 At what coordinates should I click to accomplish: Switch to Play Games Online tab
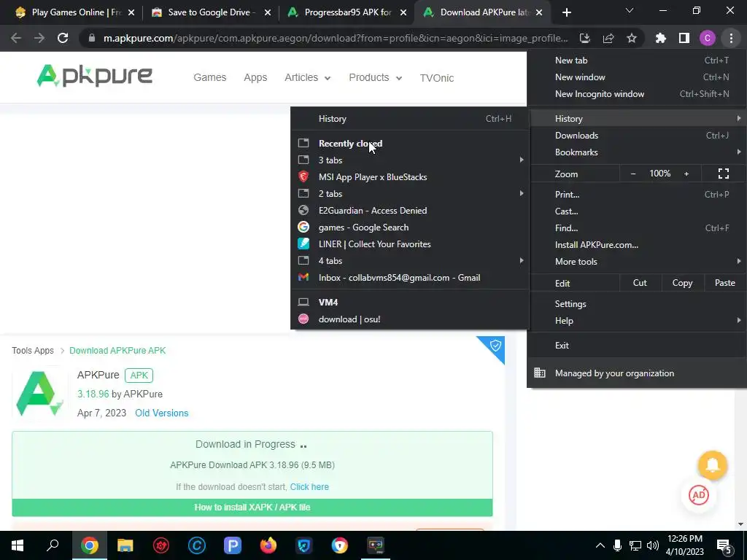(x=75, y=12)
